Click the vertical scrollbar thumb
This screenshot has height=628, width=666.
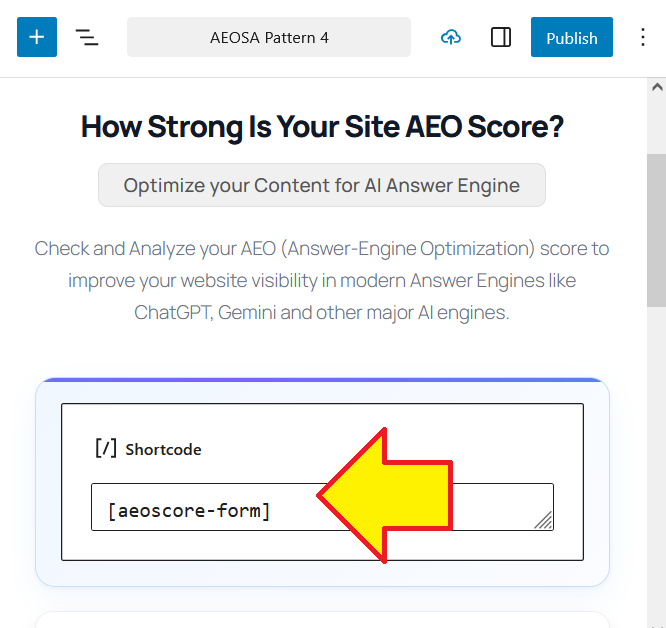[x=656, y=230]
